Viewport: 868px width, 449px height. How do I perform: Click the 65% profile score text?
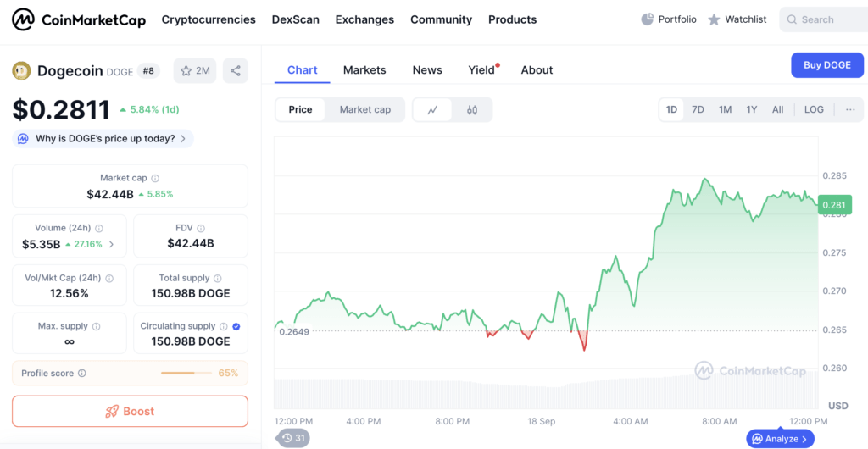(x=228, y=374)
